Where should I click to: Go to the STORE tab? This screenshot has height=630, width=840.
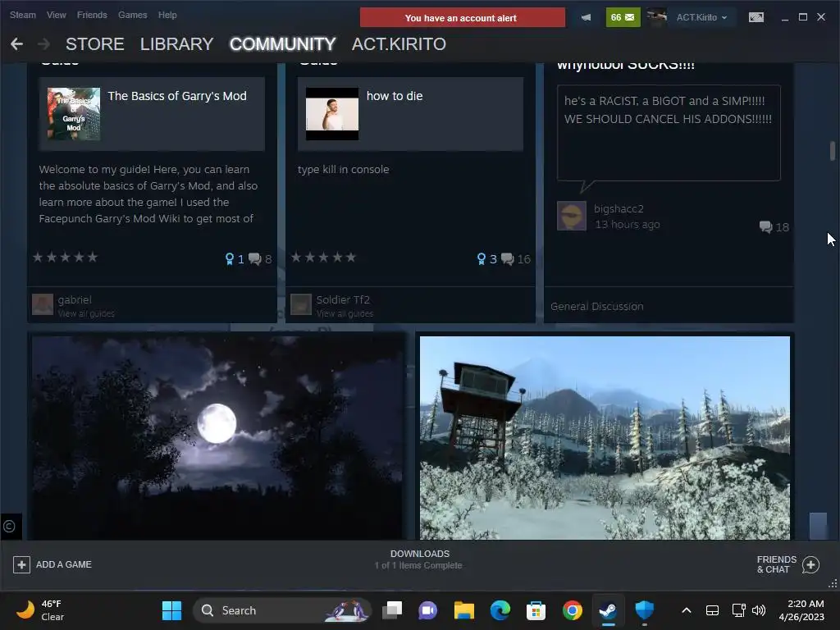point(95,44)
